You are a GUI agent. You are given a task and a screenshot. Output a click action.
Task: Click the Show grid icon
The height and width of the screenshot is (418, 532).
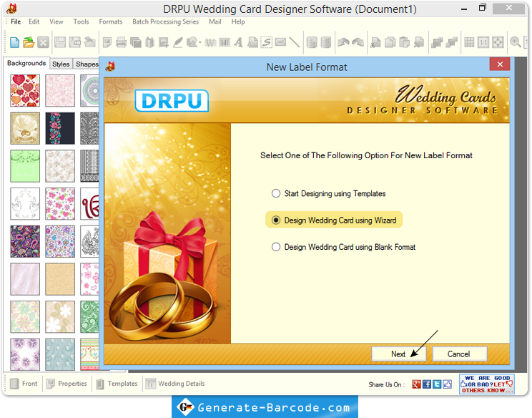point(469,42)
